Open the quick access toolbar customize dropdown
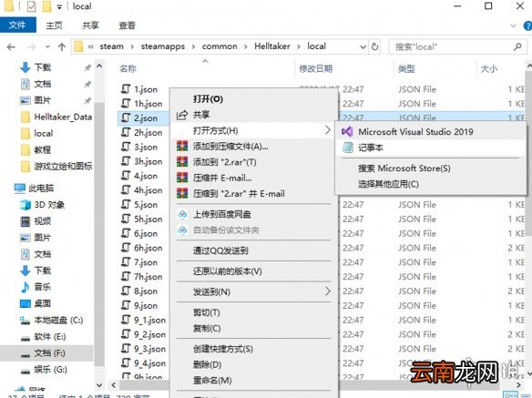 point(59,6)
